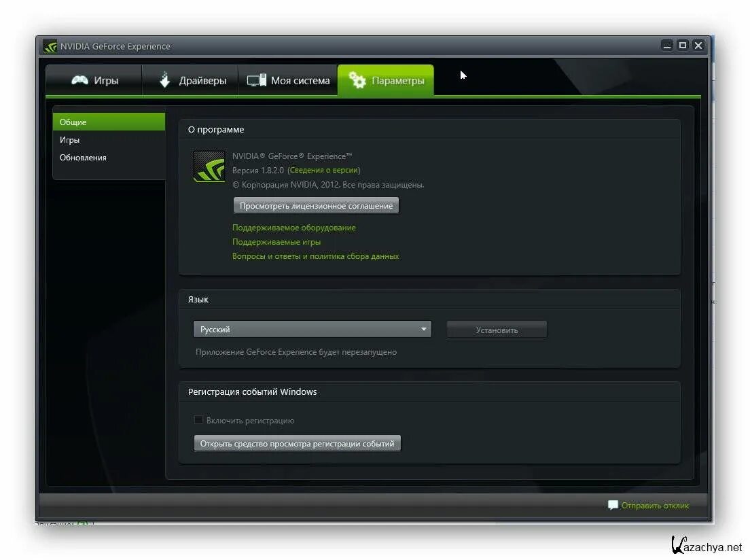Open Вопросы и ответы и политика сбора данных
The height and width of the screenshot is (560, 750).
point(315,256)
